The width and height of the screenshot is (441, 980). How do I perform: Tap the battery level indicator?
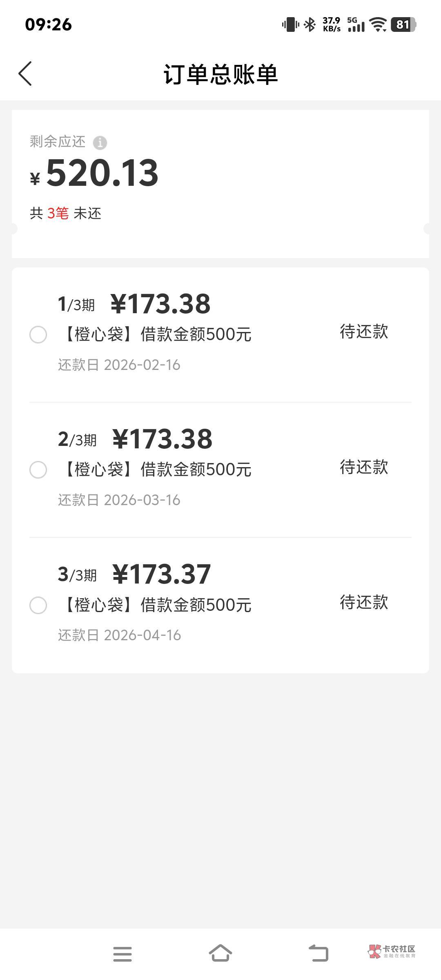[403, 24]
